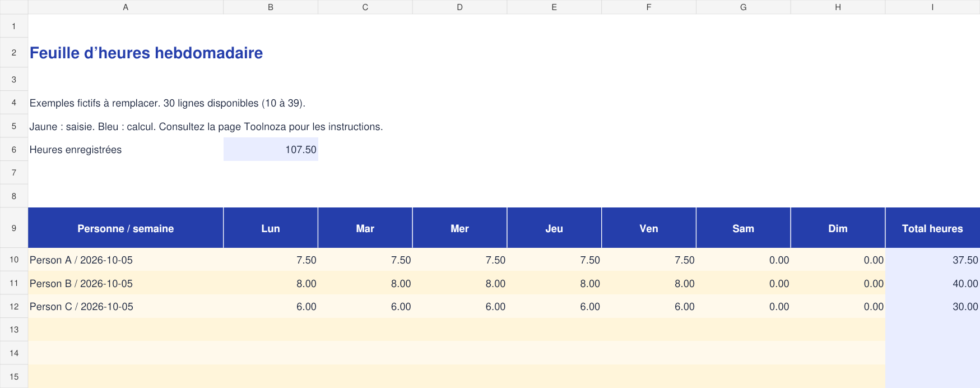Image resolution: width=980 pixels, height=388 pixels.
Task: Click row 10 header
Action: pyautogui.click(x=14, y=260)
